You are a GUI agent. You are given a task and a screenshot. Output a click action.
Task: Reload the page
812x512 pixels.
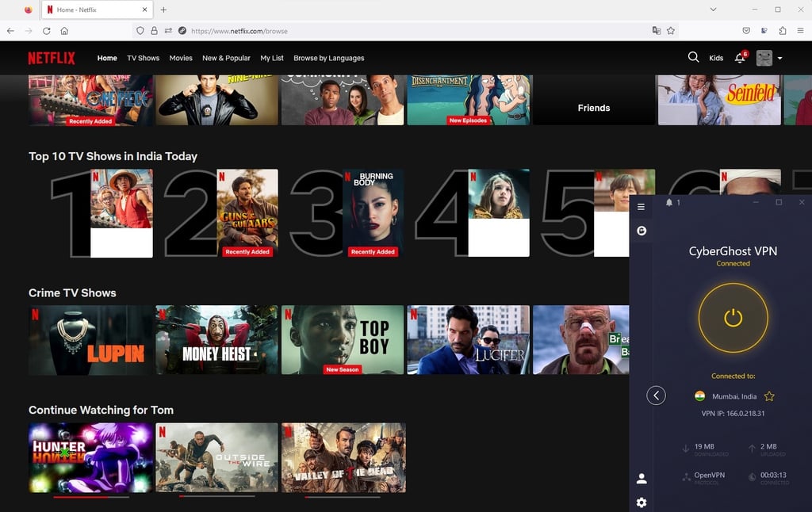(x=47, y=31)
